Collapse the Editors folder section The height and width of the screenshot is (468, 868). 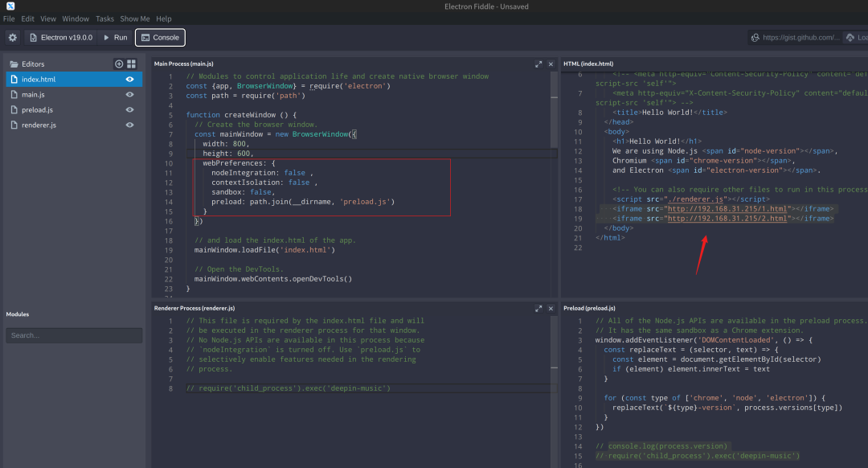[27, 64]
